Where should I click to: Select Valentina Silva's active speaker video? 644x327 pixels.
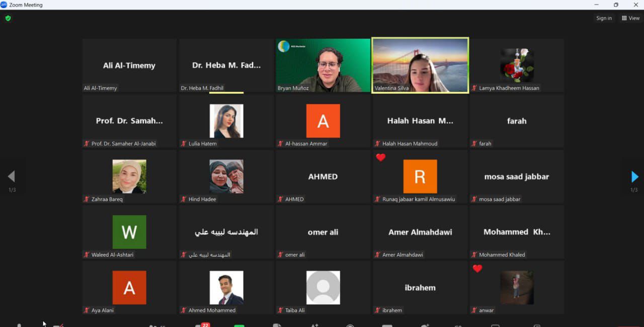[x=420, y=65]
